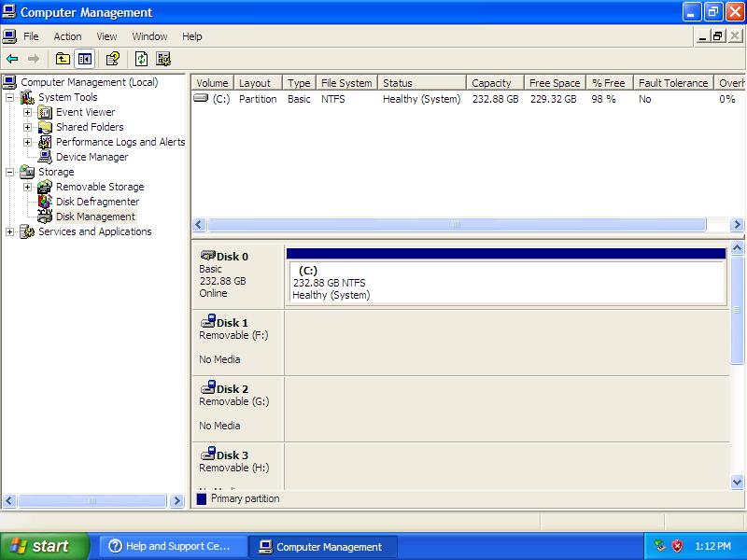Click the Services and Applications icon
747x560 pixels.
click(x=27, y=231)
